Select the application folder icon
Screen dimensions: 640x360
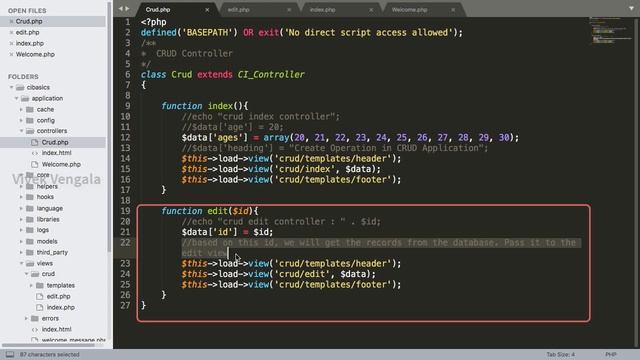click(x=25, y=98)
